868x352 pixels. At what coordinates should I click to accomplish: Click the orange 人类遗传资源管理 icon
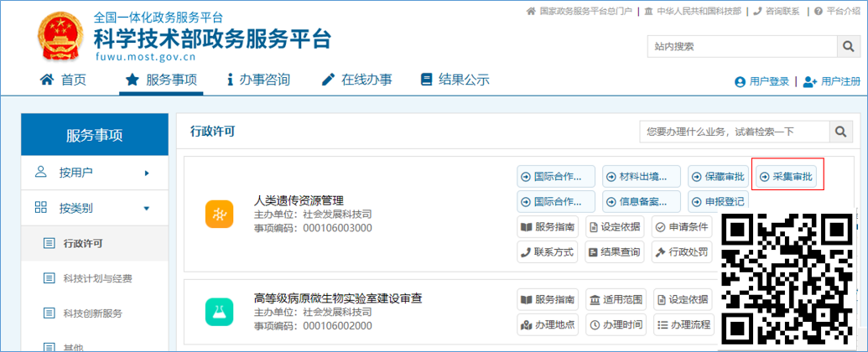tap(219, 215)
